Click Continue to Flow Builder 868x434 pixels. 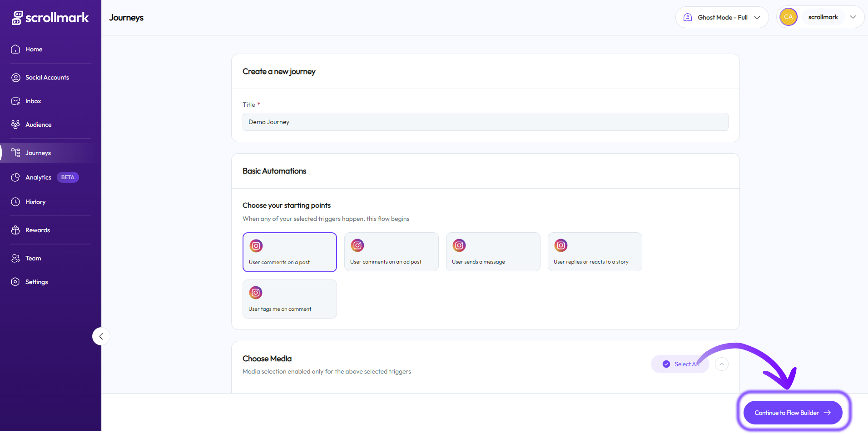(x=792, y=413)
